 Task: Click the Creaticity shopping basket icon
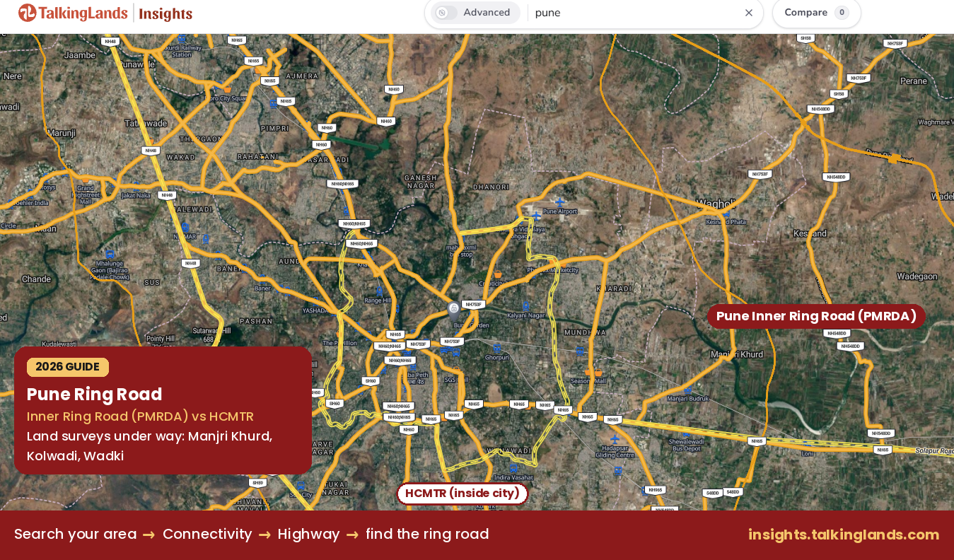(498, 274)
